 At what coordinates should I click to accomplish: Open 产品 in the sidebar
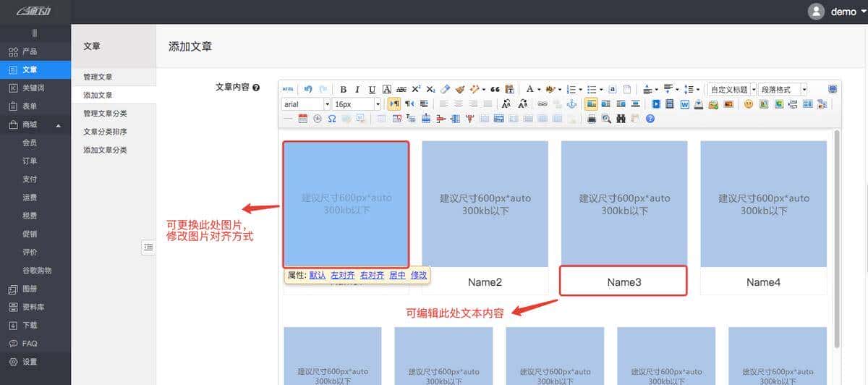coord(35,51)
